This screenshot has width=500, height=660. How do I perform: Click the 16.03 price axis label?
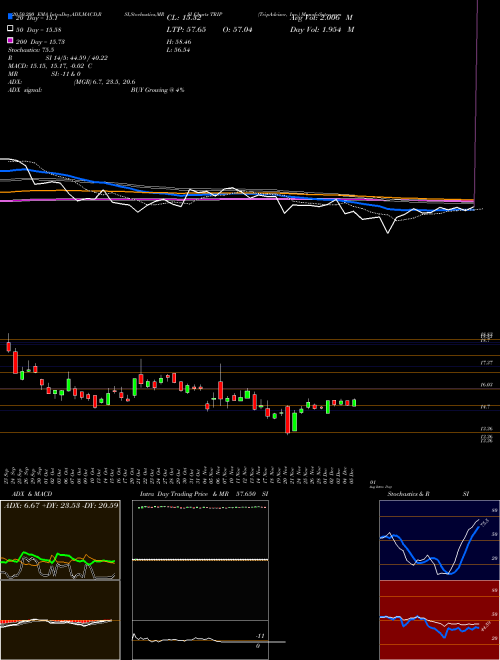487,385
